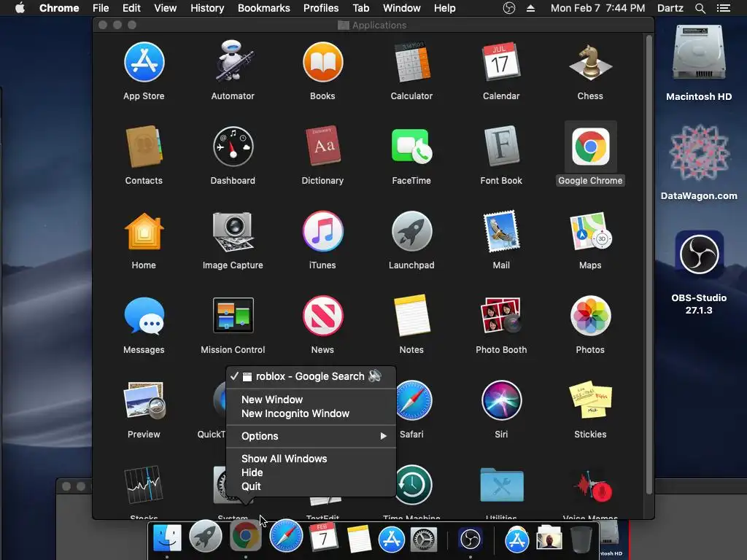This screenshot has width=747, height=560.
Task: Open Spotlight search magnifier icon
Action: [700, 8]
